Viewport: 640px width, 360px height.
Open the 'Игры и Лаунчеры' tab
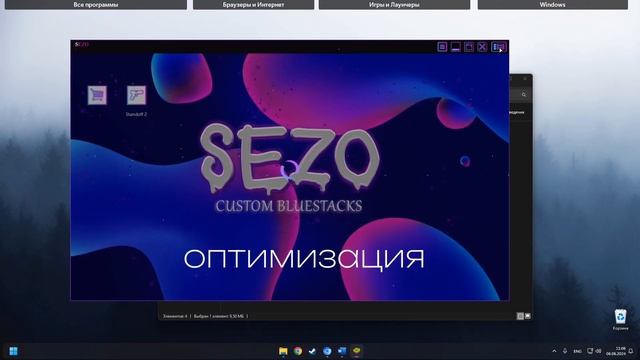pos(394,4)
